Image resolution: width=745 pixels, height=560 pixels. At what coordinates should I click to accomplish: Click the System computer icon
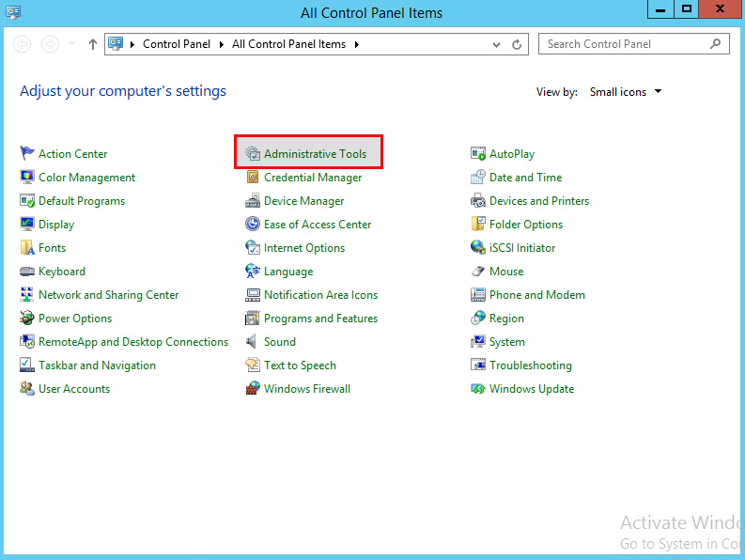[x=478, y=341]
